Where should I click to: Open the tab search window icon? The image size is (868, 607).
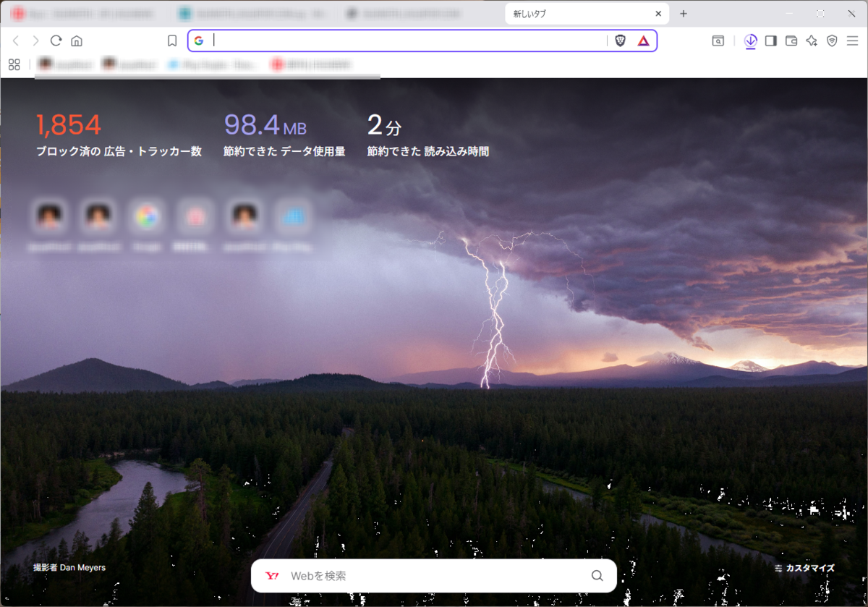click(718, 41)
